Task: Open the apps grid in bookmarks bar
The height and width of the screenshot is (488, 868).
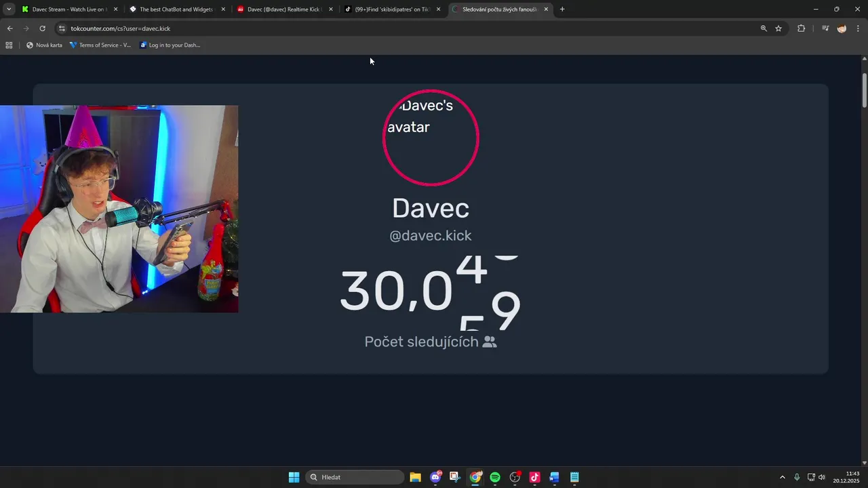Action: pos(9,45)
